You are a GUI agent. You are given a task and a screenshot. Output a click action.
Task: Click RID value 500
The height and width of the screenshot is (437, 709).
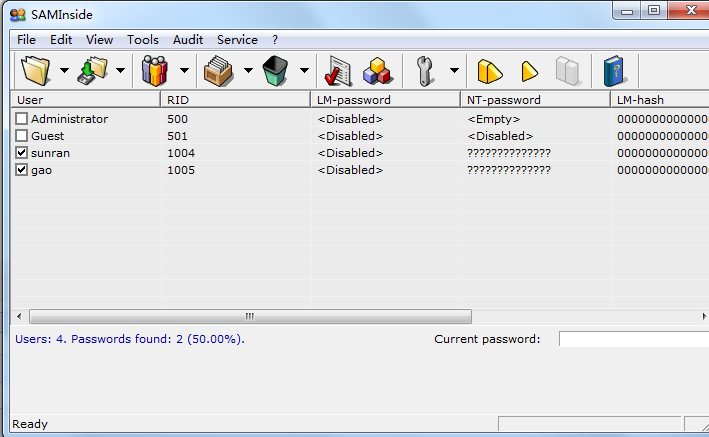pos(177,119)
